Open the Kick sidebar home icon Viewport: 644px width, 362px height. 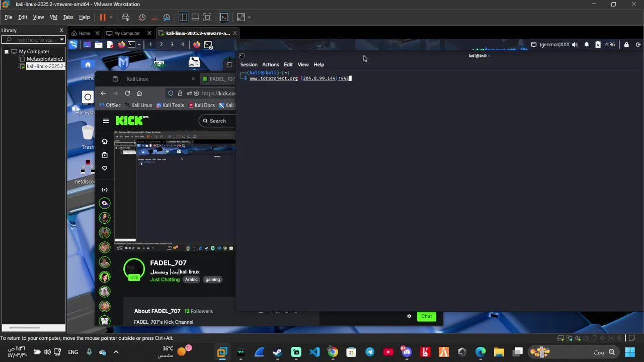tap(105, 141)
